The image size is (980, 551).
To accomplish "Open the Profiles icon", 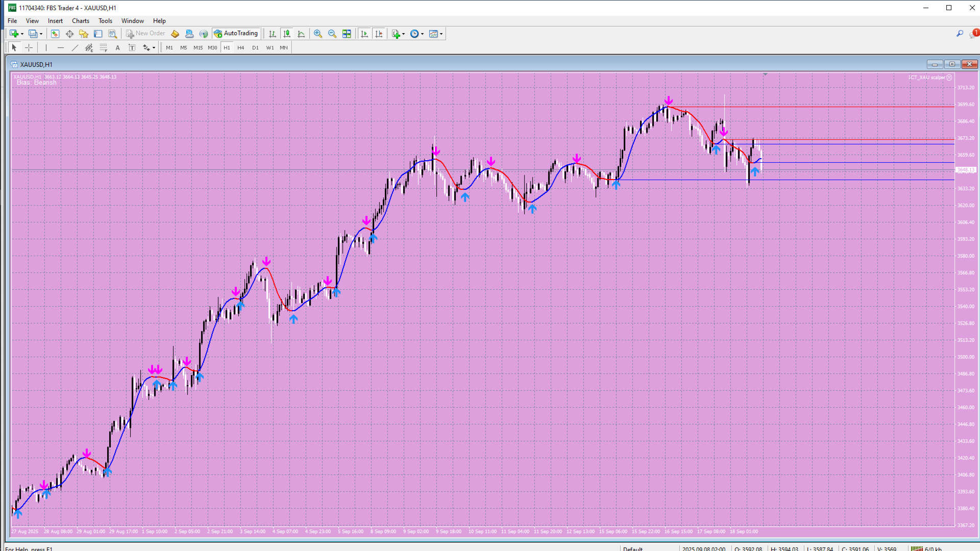I will (33, 34).
